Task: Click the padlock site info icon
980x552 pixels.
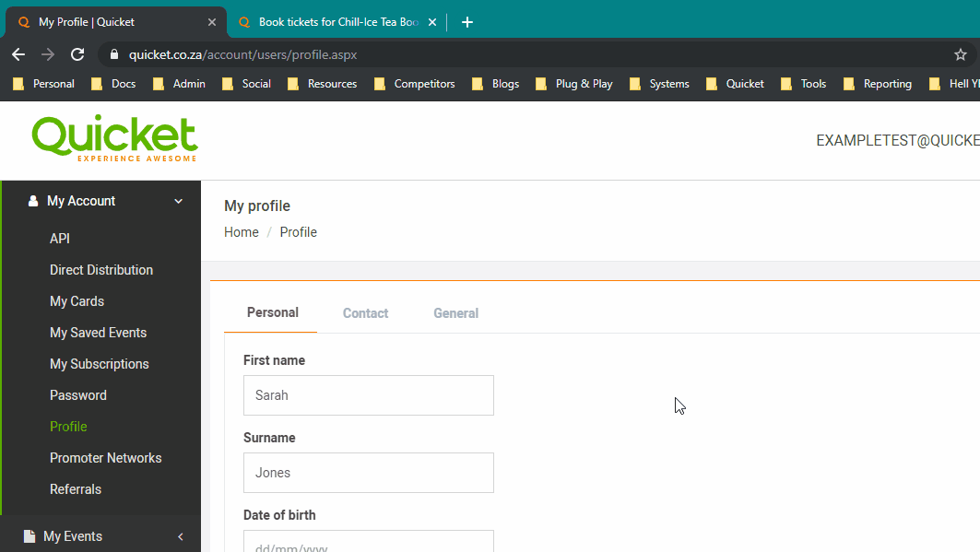Action: point(114,55)
